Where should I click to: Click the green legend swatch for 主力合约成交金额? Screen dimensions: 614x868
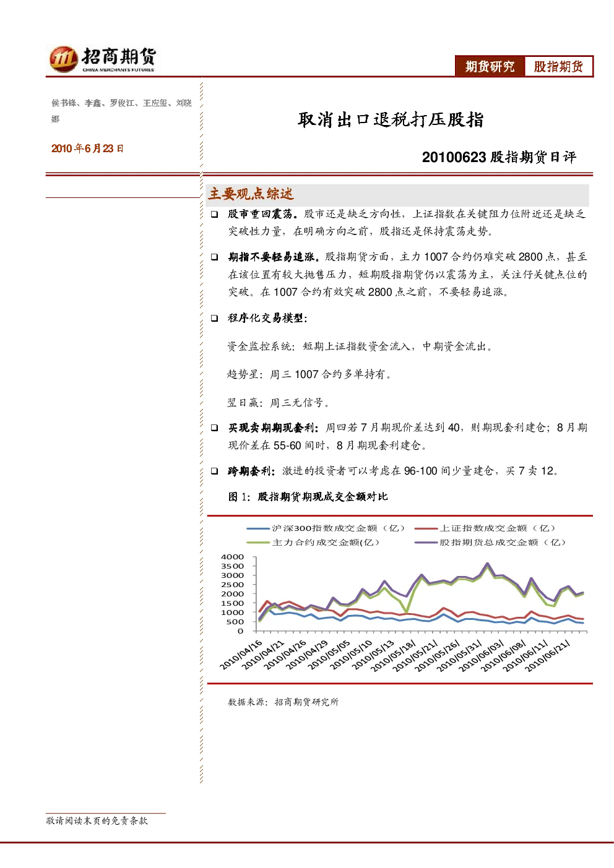[x=258, y=543]
